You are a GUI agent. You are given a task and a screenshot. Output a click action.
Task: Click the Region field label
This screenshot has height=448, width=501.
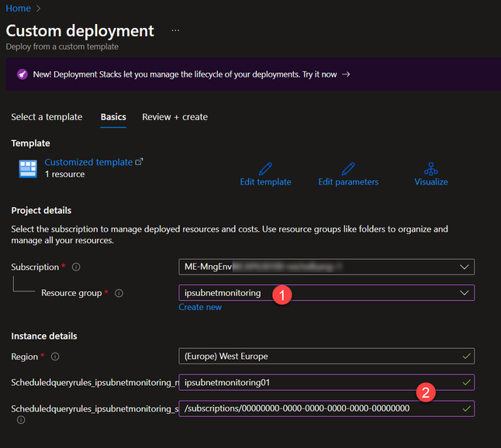[x=25, y=357]
